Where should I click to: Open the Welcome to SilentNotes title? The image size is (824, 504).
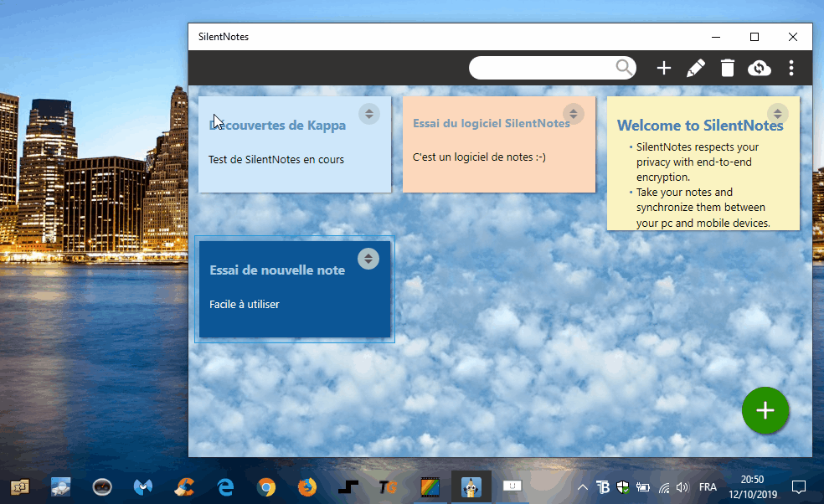(700, 125)
